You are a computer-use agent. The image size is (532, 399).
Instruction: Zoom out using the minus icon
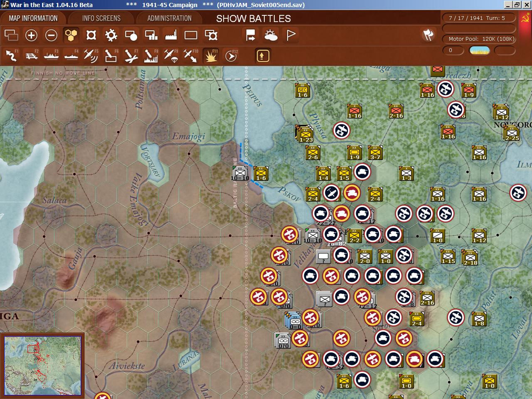pyautogui.click(x=51, y=35)
